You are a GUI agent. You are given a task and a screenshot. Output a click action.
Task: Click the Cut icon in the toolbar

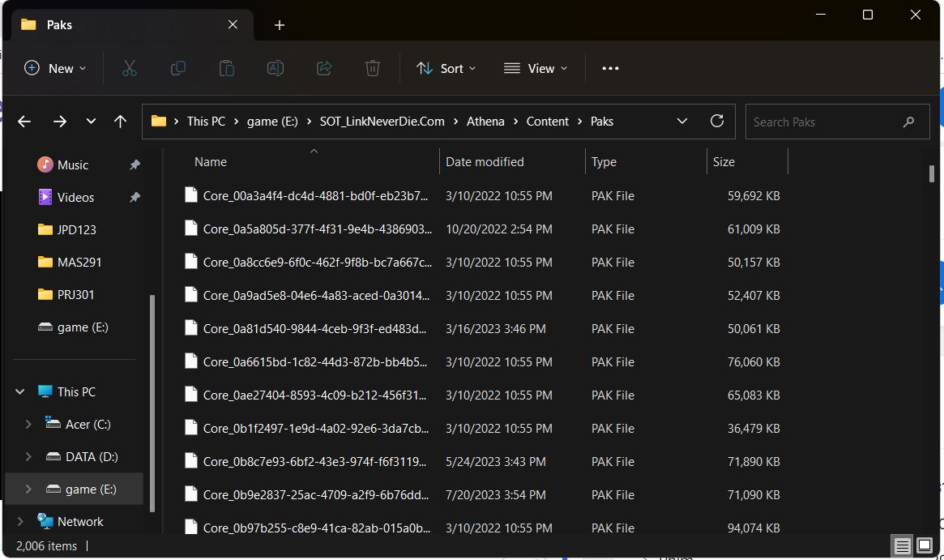click(x=130, y=68)
